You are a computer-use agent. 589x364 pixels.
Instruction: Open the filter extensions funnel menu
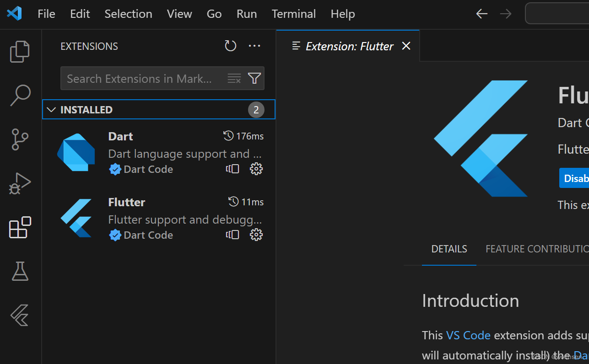tap(254, 78)
